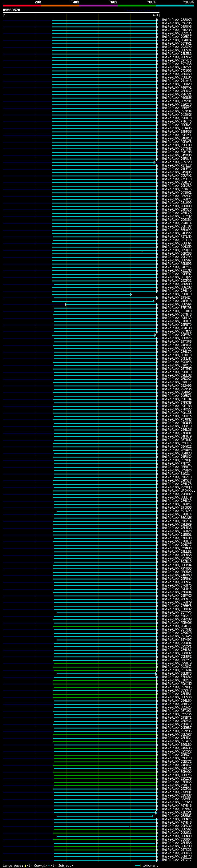
Task: Click the white query sequence bar
Action: tap(81, 13)
